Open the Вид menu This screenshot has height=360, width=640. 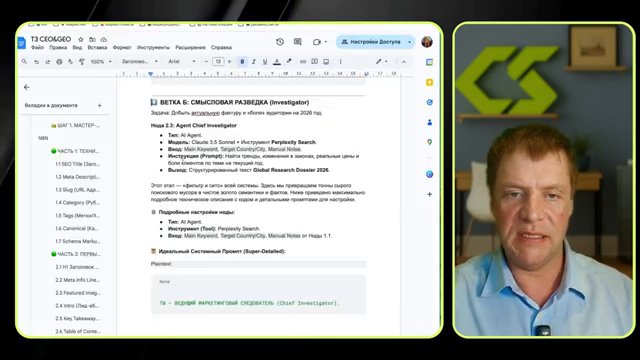[x=77, y=48]
